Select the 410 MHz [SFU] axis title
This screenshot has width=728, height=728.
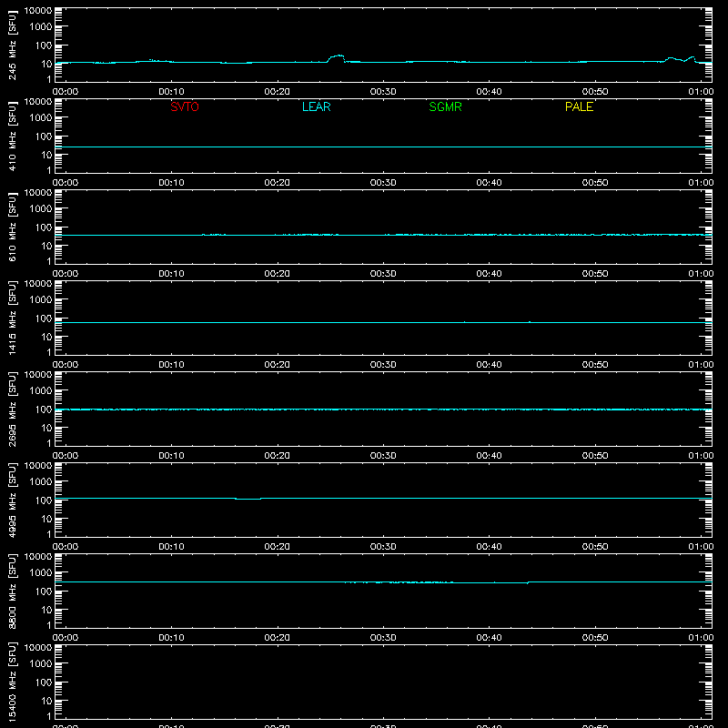(12, 136)
